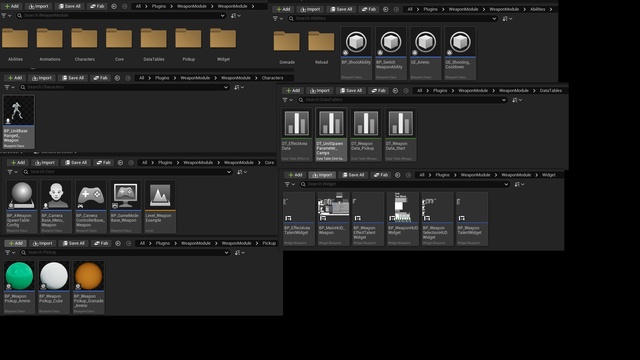The height and width of the screenshot is (360, 640).
Task: Open the Reload folder in the Abilities browser
Action: (322, 47)
